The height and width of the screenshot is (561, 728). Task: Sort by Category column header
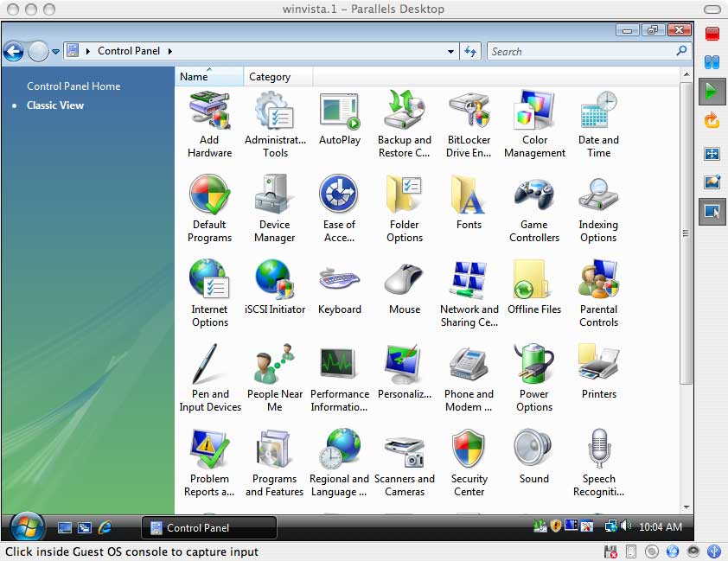click(278, 77)
